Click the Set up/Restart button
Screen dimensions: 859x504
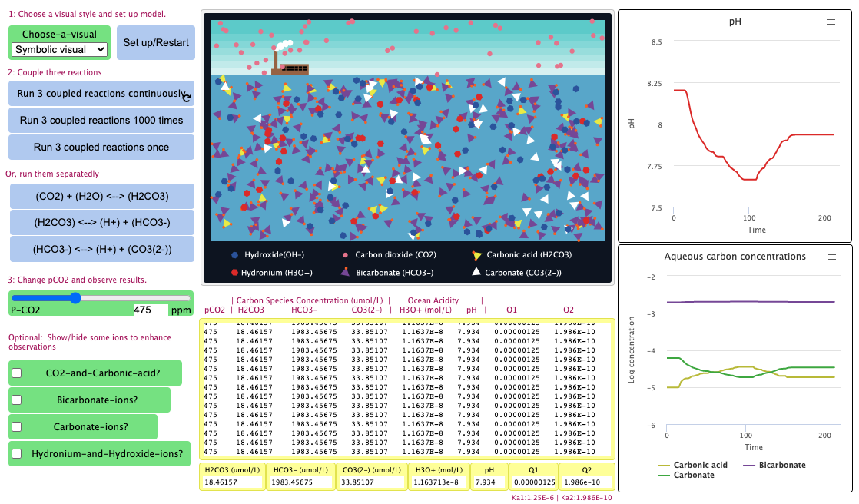click(x=155, y=43)
